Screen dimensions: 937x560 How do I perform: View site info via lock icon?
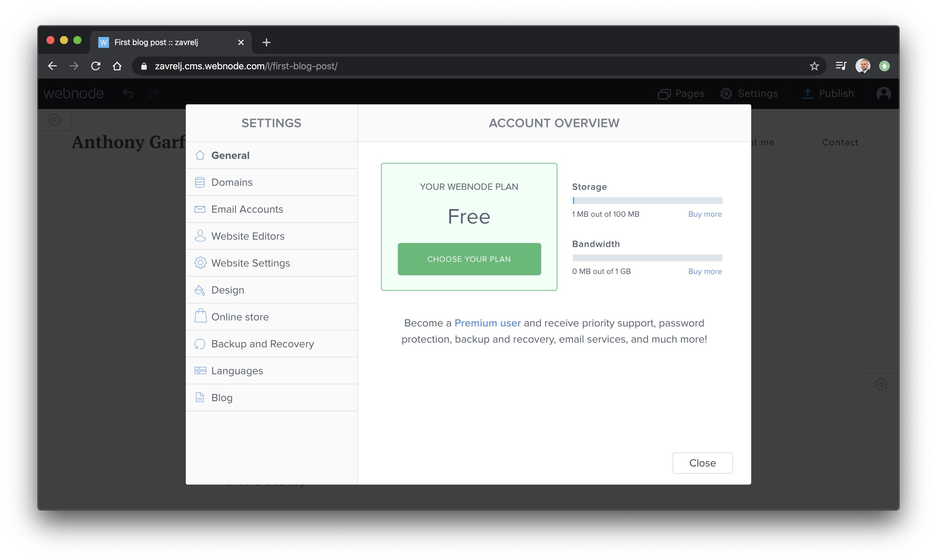click(144, 66)
